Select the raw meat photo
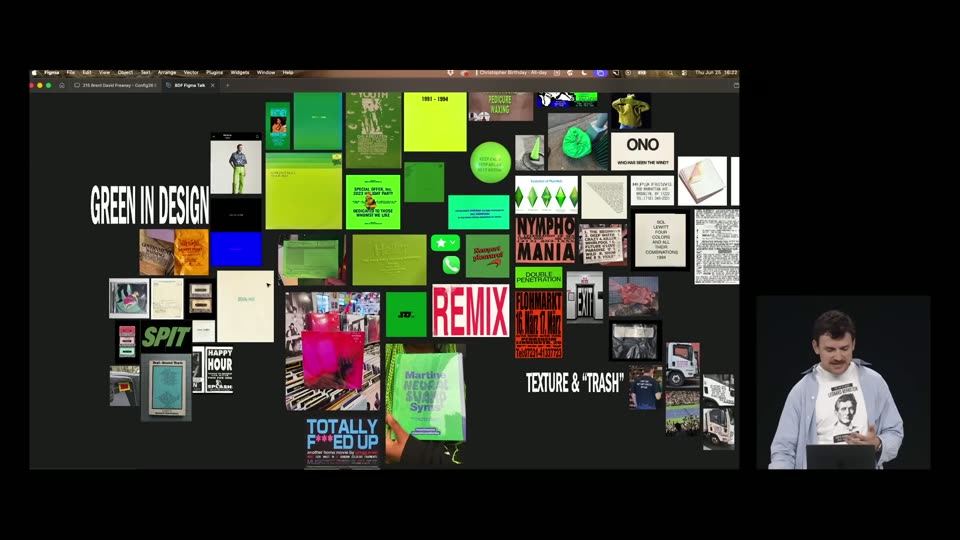 [634, 296]
